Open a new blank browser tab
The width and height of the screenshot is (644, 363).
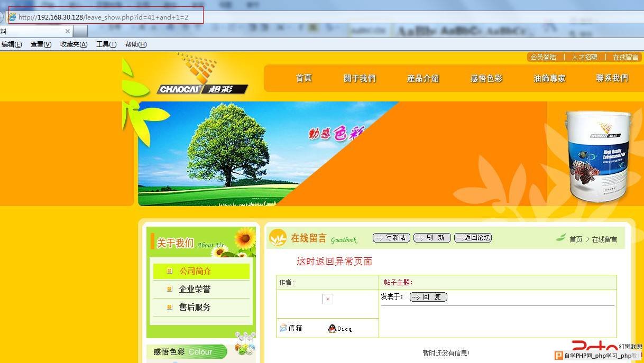(x=80, y=31)
